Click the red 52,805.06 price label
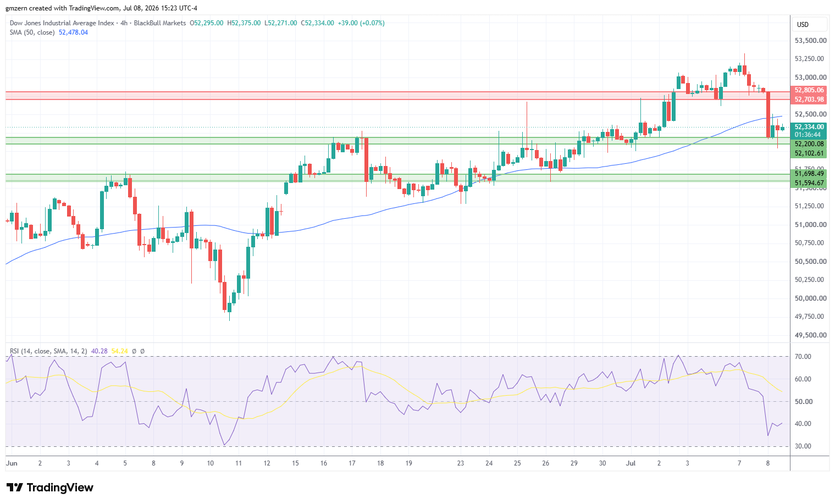The image size is (835, 504). pyautogui.click(x=809, y=90)
